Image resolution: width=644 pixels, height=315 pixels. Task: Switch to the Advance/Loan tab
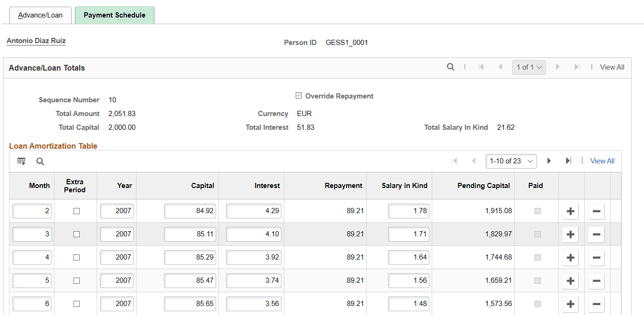[x=40, y=15]
